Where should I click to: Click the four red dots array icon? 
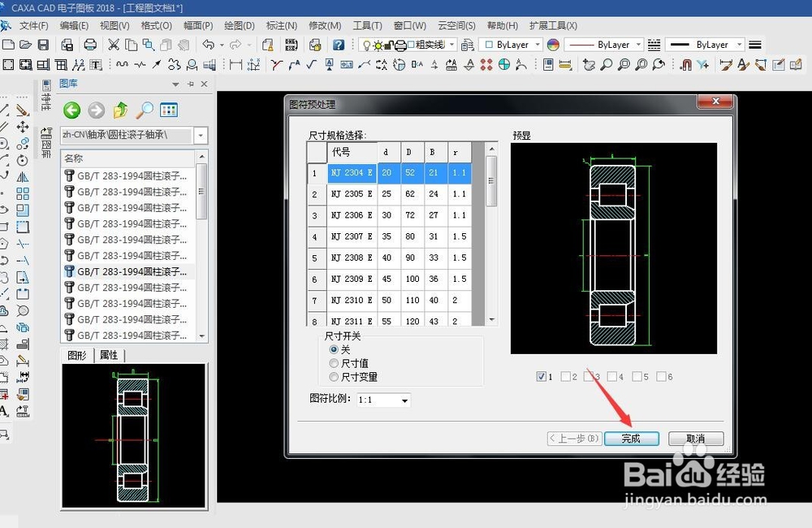486,64
